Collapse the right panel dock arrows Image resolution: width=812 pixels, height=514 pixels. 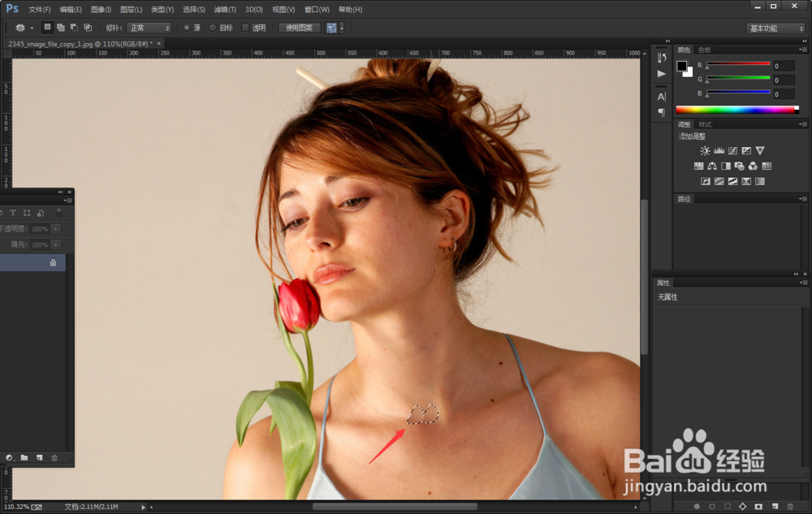[x=804, y=41]
